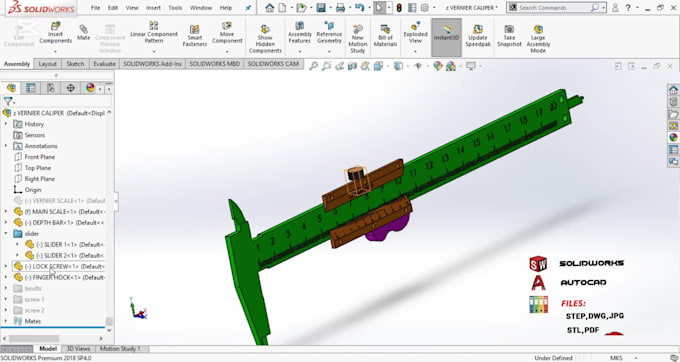Click the Open file icon
Image resolution: width=680 pixels, height=362 pixels.
(x=301, y=8)
